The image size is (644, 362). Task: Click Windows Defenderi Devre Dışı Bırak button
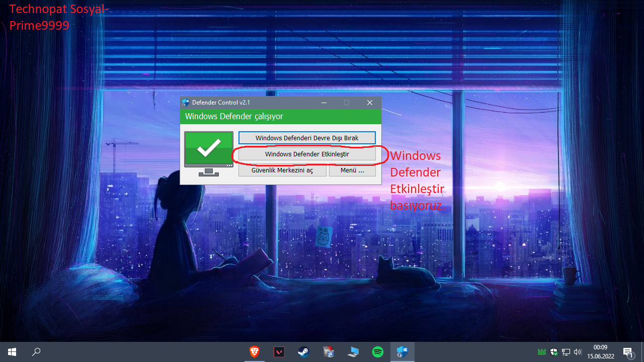tap(307, 138)
